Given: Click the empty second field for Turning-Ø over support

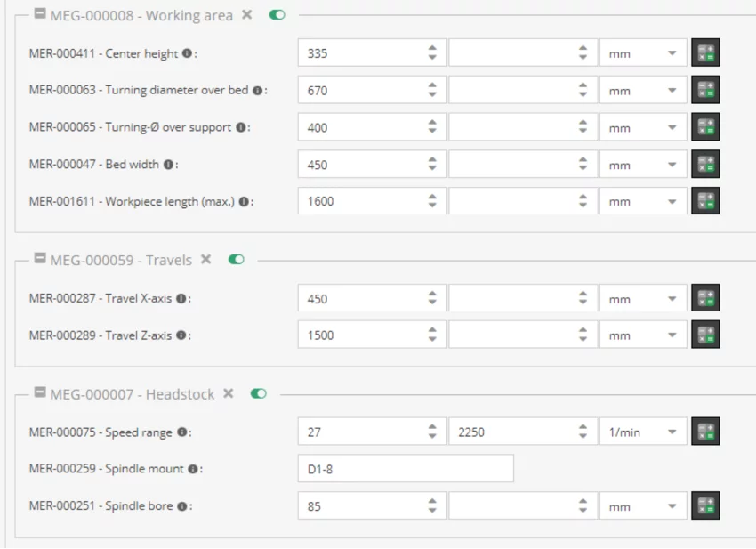Looking at the screenshot, I should pos(523,127).
